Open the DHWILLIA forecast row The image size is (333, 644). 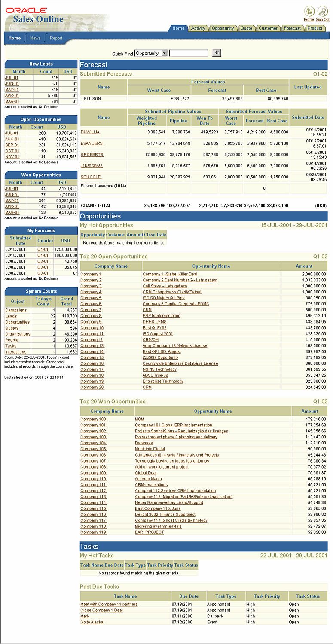pyautogui.click(x=90, y=132)
